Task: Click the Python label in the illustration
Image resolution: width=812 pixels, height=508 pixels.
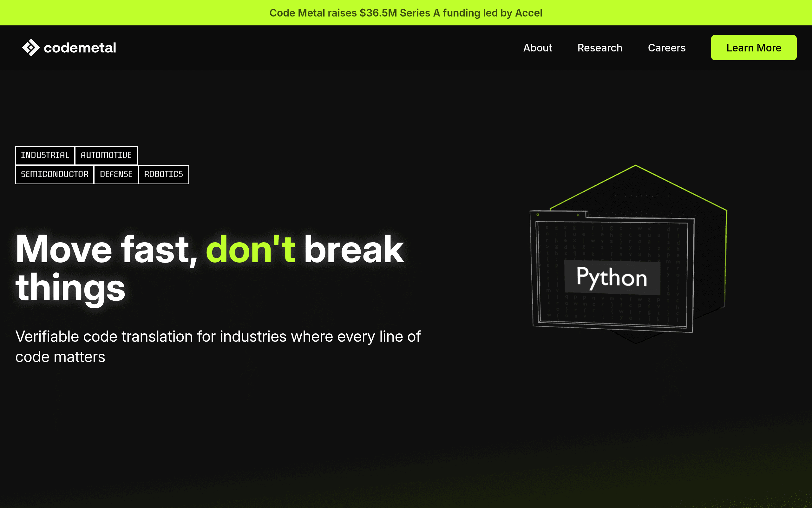Action: tap(612, 277)
